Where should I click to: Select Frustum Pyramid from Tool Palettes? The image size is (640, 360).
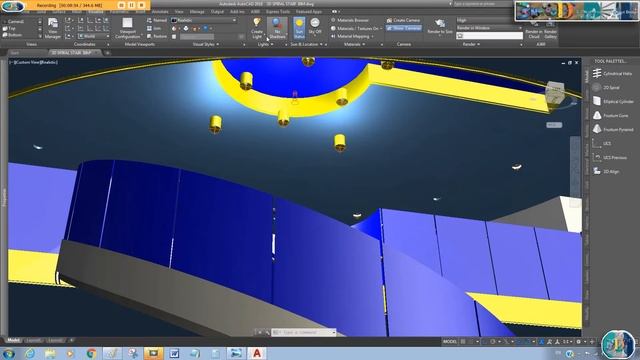(x=613, y=129)
